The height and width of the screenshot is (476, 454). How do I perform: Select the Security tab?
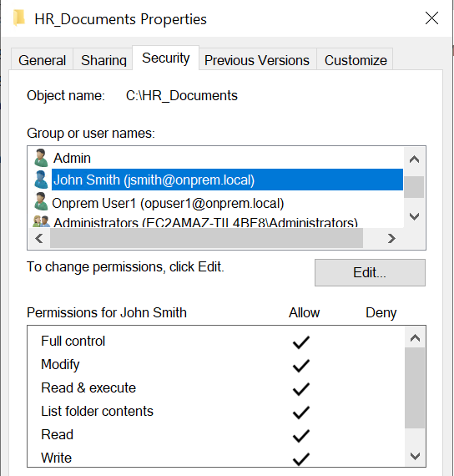pyautogui.click(x=166, y=58)
